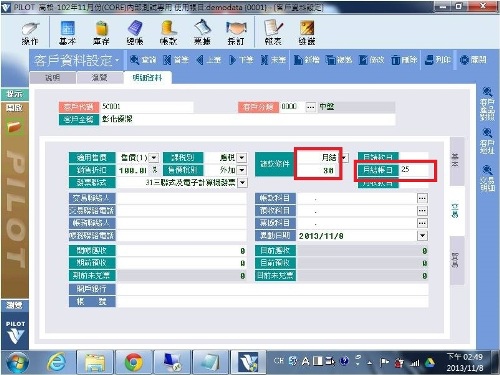
Task: Open the 庫存 inventory module icon
Action: coord(101,33)
